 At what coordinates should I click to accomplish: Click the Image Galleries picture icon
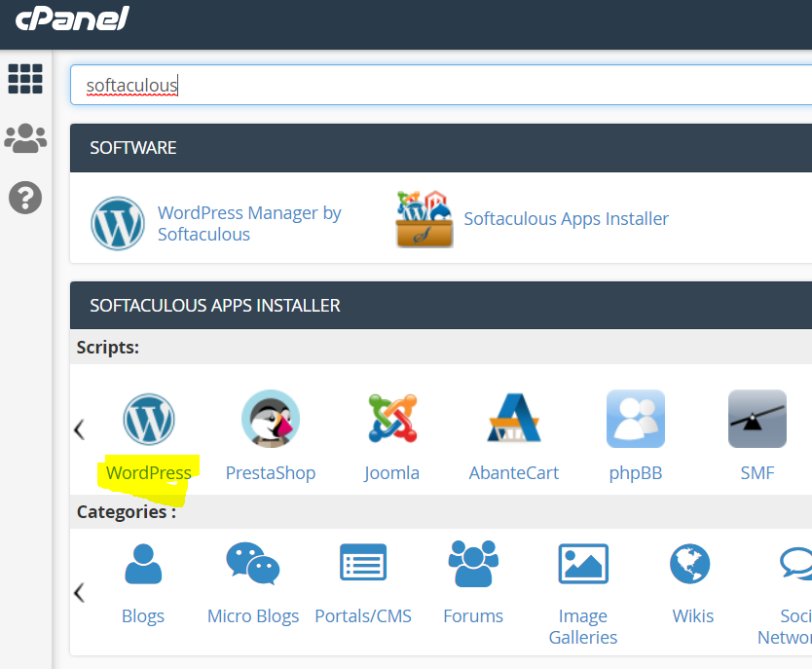pyautogui.click(x=583, y=564)
